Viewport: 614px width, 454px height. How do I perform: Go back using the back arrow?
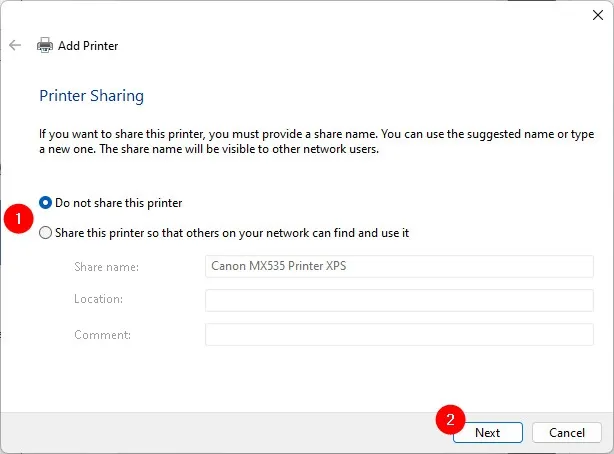[x=14, y=46]
